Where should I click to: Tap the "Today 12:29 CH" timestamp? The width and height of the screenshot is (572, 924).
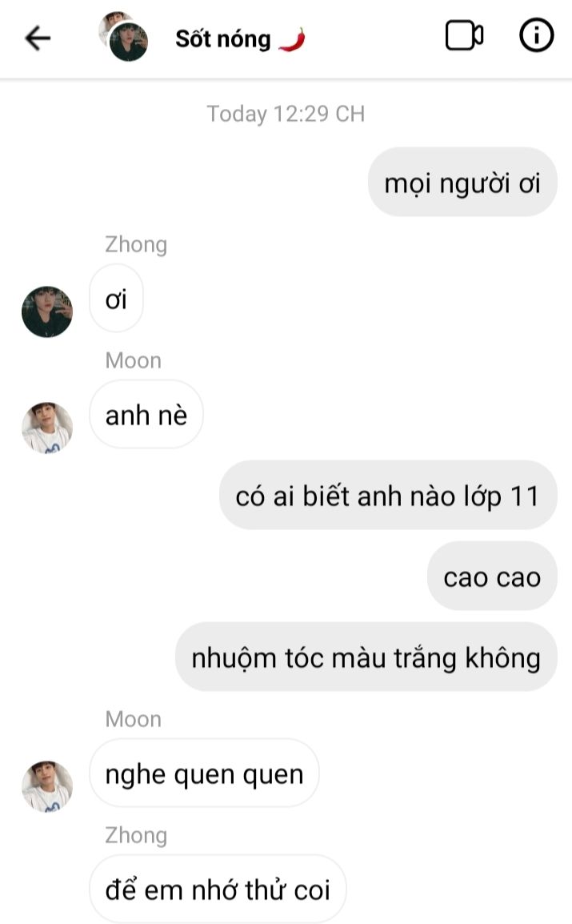click(286, 114)
